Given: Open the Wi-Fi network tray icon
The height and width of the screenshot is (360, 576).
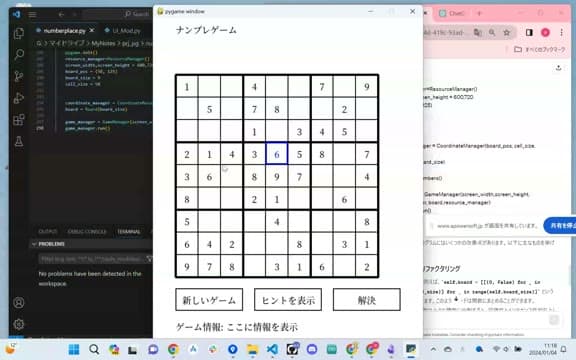Looking at the screenshot, I should [496, 349].
